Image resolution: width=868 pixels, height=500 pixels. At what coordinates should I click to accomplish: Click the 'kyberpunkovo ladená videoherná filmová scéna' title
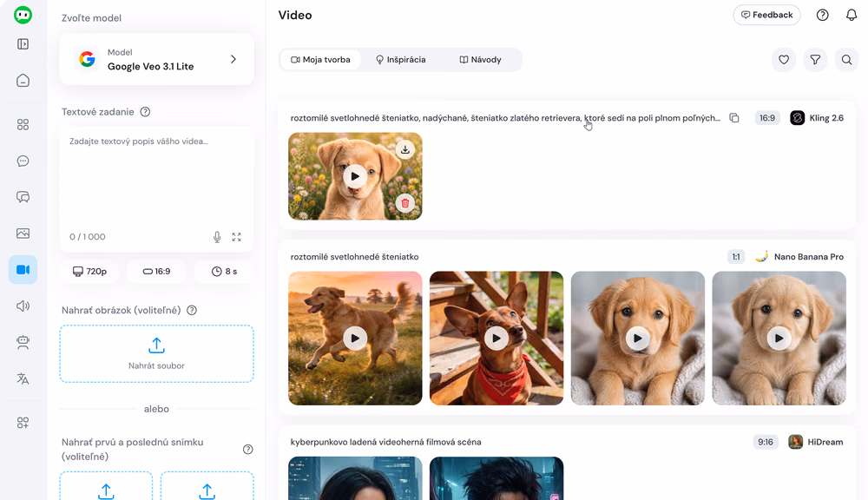pyautogui.click(x=386, y=442)
